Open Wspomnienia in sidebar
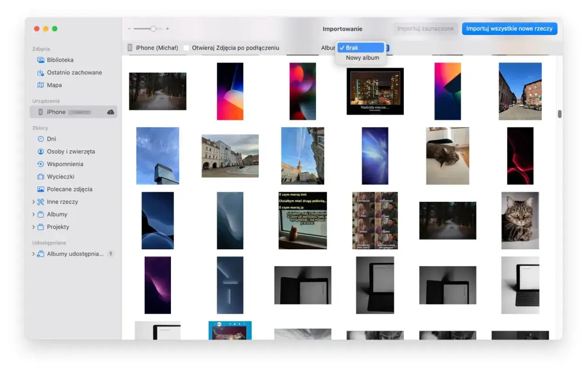This screenshot has height=373, width=588. click(x=65, y=164)
